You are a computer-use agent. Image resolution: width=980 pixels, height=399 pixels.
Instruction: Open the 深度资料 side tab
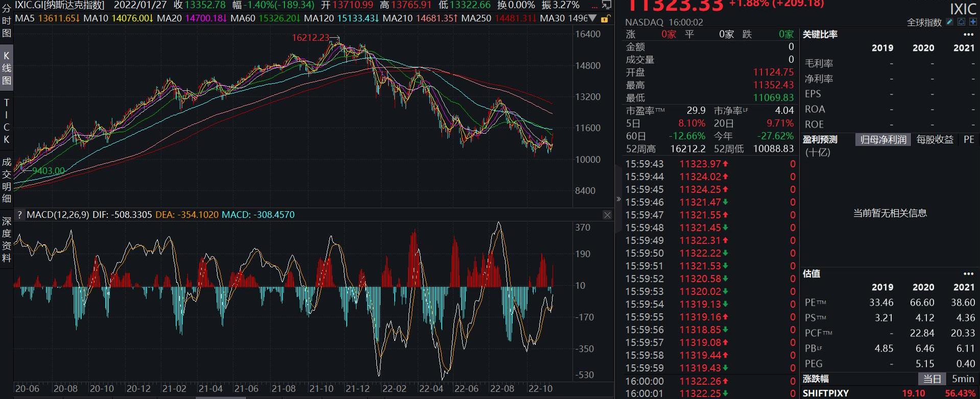tap(7, 239)
